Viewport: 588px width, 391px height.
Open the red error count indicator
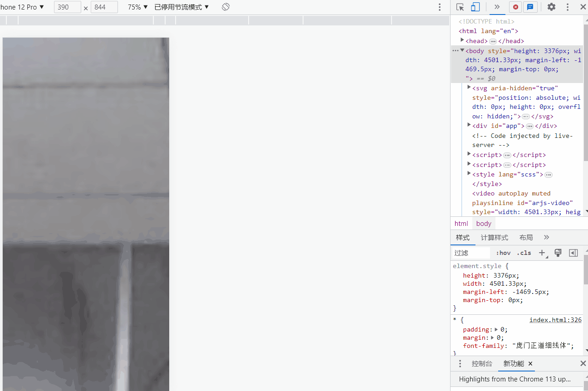[x=515, y=7]
